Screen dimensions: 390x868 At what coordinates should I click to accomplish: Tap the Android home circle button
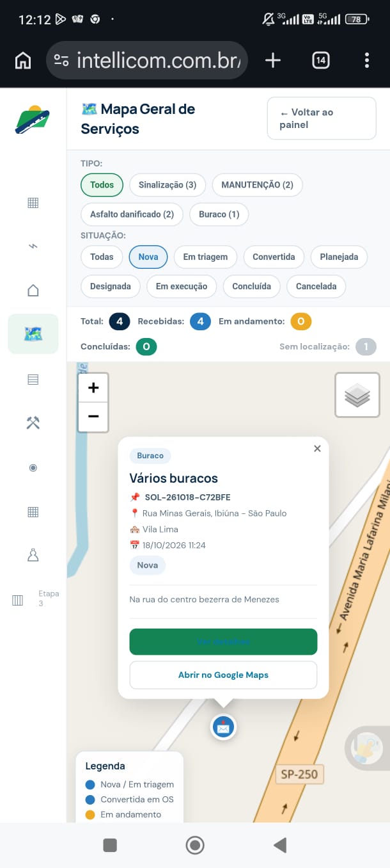click(x=195, y=846)
